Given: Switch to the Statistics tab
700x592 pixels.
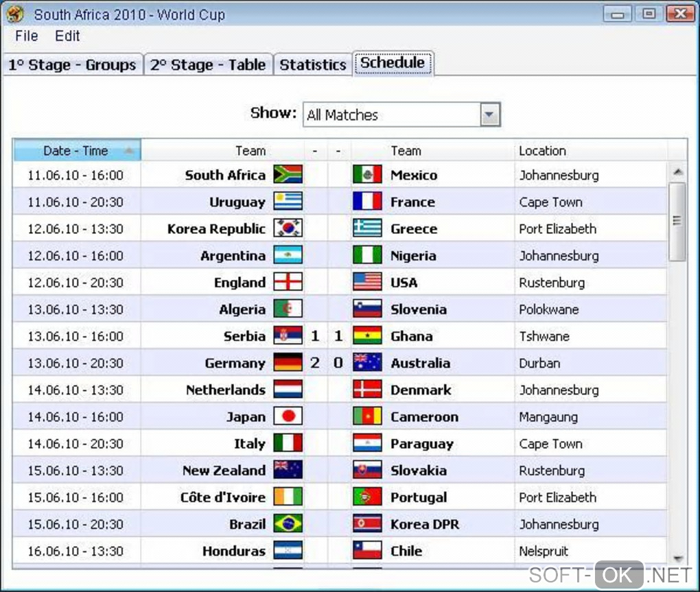Looking at the screenshot, I should [313, 65].
